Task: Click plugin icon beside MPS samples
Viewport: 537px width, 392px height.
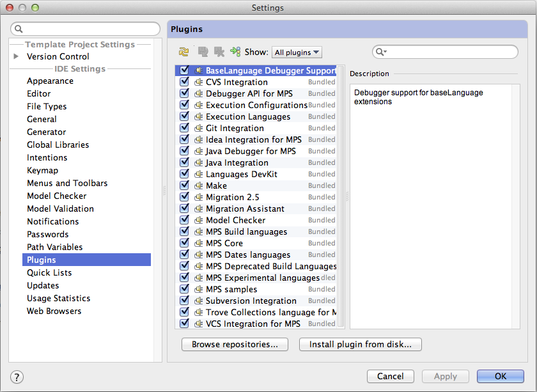Action: tap(199, 290)
